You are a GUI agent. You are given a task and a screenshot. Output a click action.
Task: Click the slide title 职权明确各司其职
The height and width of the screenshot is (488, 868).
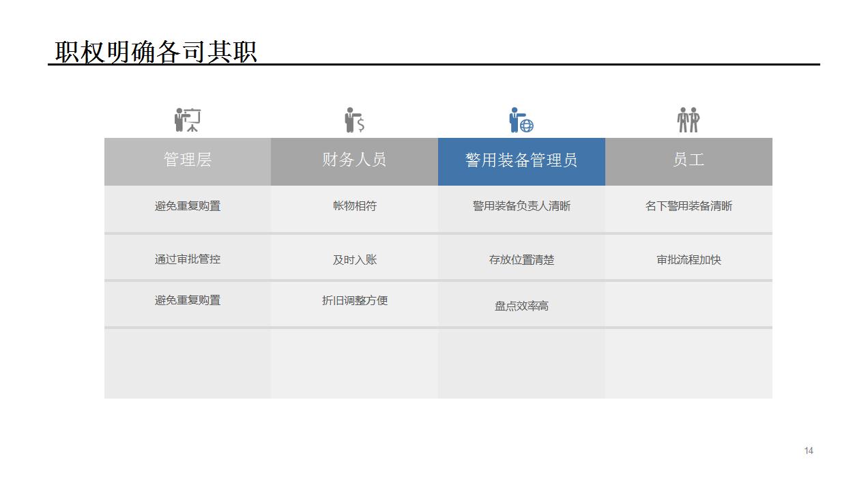(156, 52)
